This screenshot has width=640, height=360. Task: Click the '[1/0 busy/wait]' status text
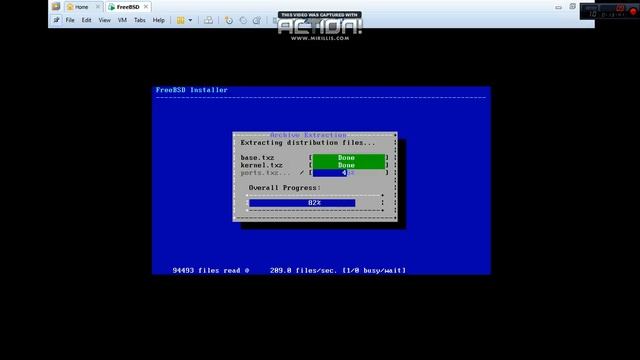coord(374,270)
